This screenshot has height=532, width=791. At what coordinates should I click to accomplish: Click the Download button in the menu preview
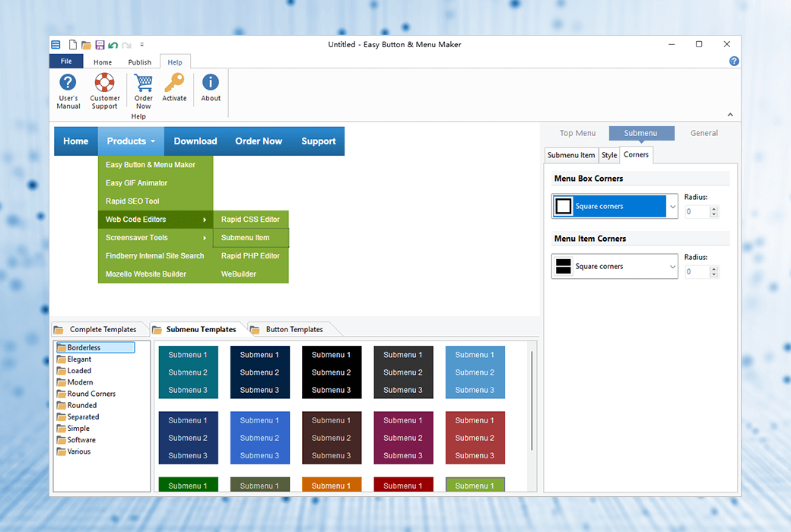click(x=195, y=141)
